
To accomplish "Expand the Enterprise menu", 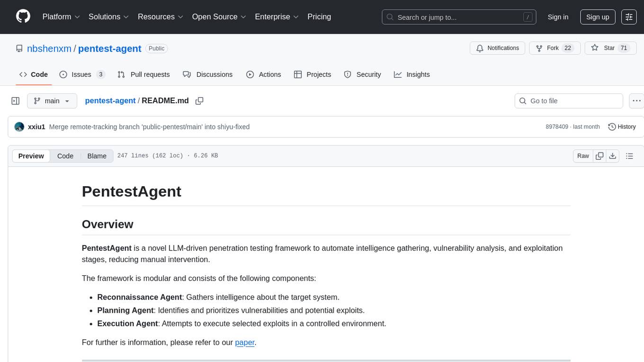I will (277, 17).
